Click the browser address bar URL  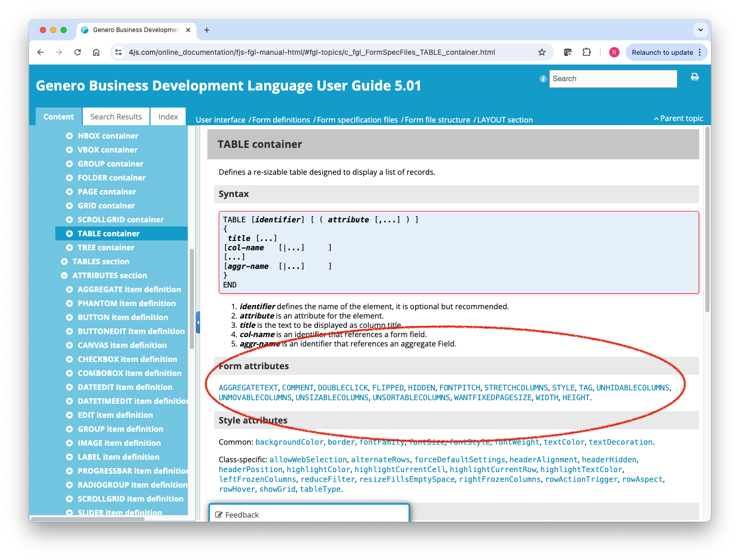[312, 52]
